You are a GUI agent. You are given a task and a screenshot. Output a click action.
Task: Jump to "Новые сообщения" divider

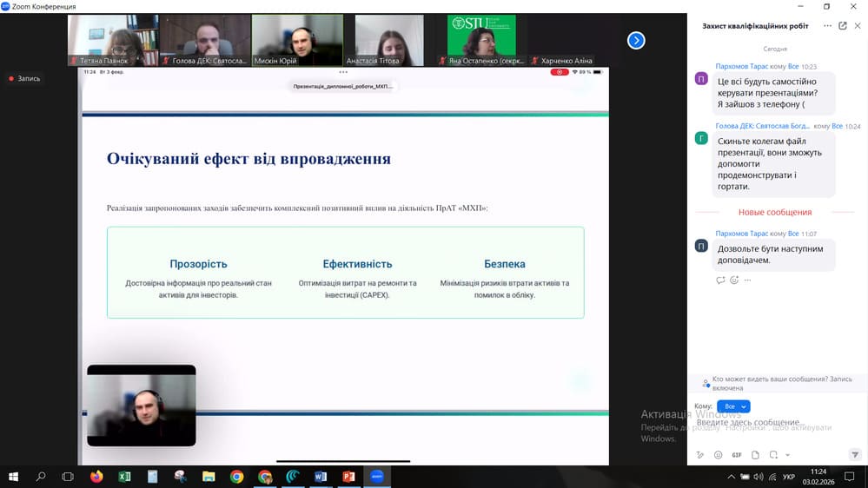pyautogui.click(x=775, y=212)
